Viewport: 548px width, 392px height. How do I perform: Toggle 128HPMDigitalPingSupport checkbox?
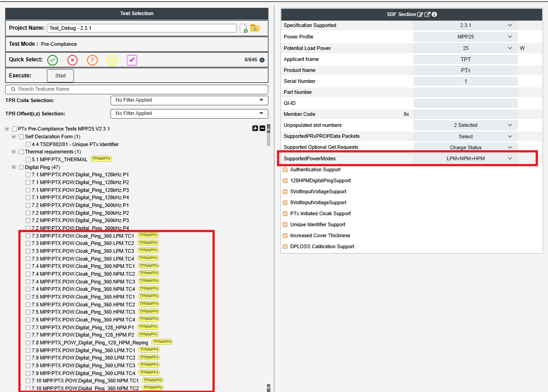point(285,181)
